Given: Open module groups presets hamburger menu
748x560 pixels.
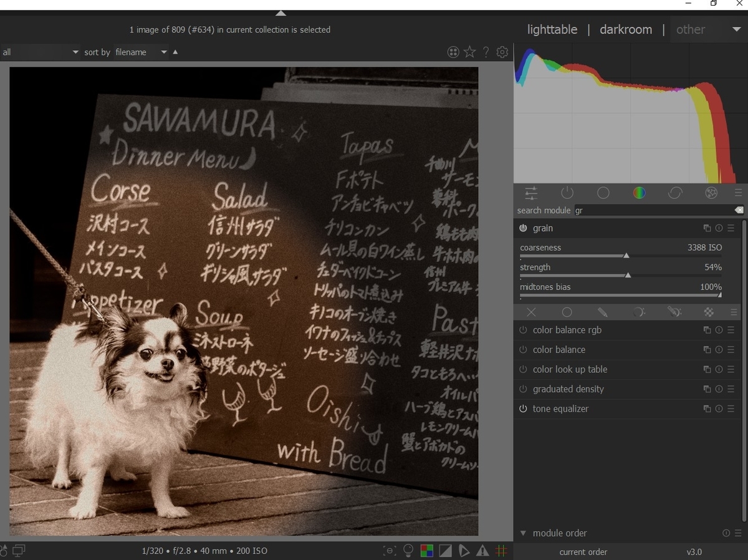Looking at the screenshot, I should (x=738, y=193).
